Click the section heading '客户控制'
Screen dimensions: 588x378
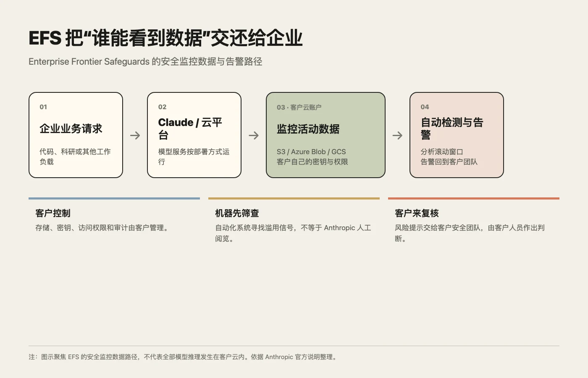[x=53, y=213]
